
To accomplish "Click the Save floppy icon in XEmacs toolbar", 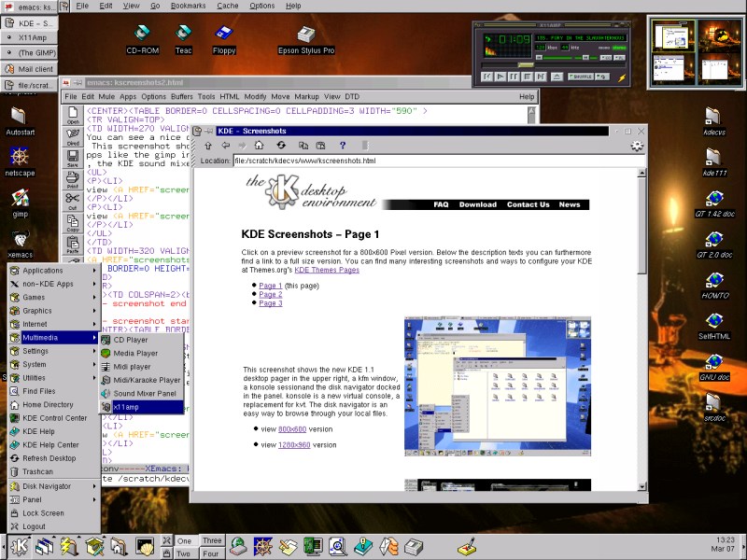I will [x=73, y=158].
